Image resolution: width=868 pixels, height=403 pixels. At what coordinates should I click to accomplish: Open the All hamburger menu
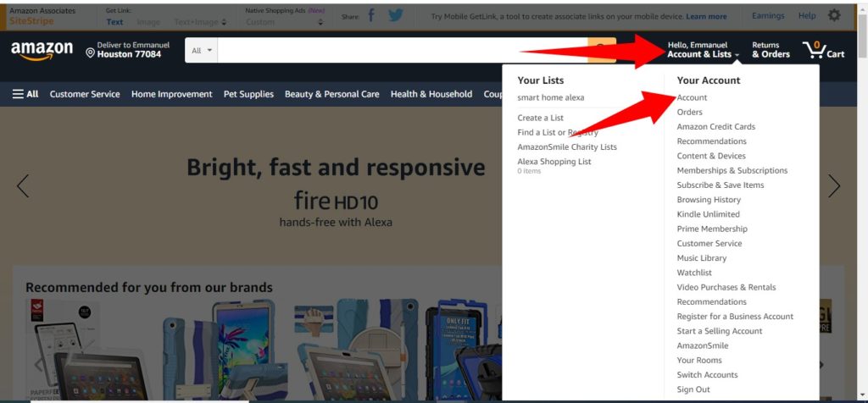click(x=25, y=94)
